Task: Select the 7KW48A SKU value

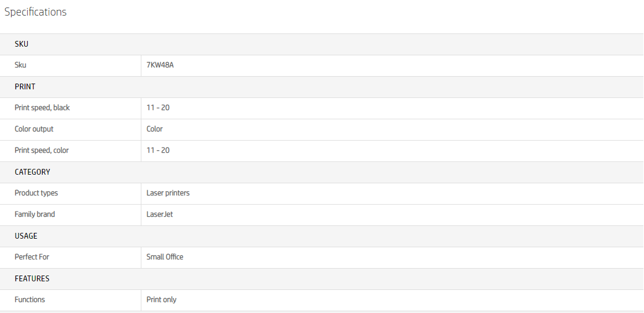Action: click(160, 65)
